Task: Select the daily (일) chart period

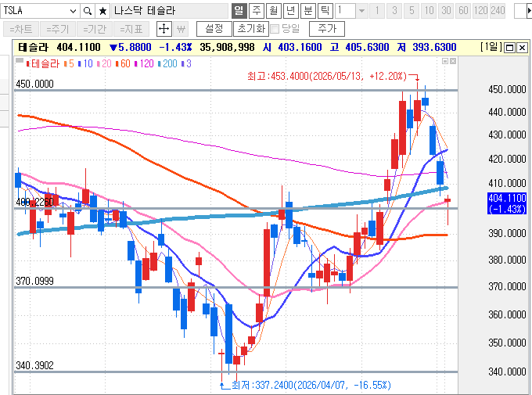Action: [x=239, y=11]
